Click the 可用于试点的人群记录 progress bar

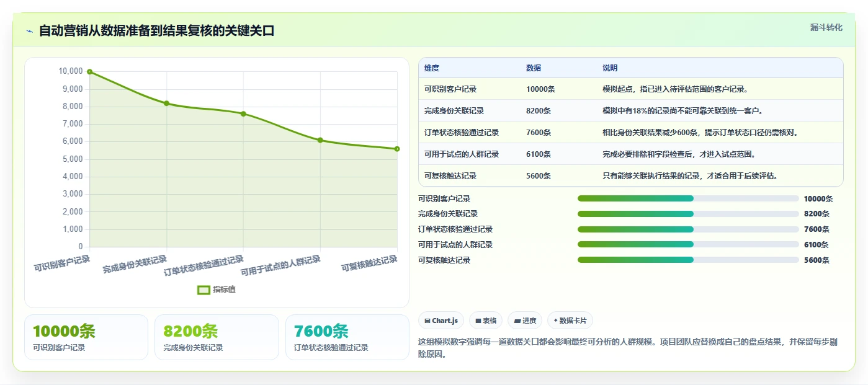pos(688,244)
